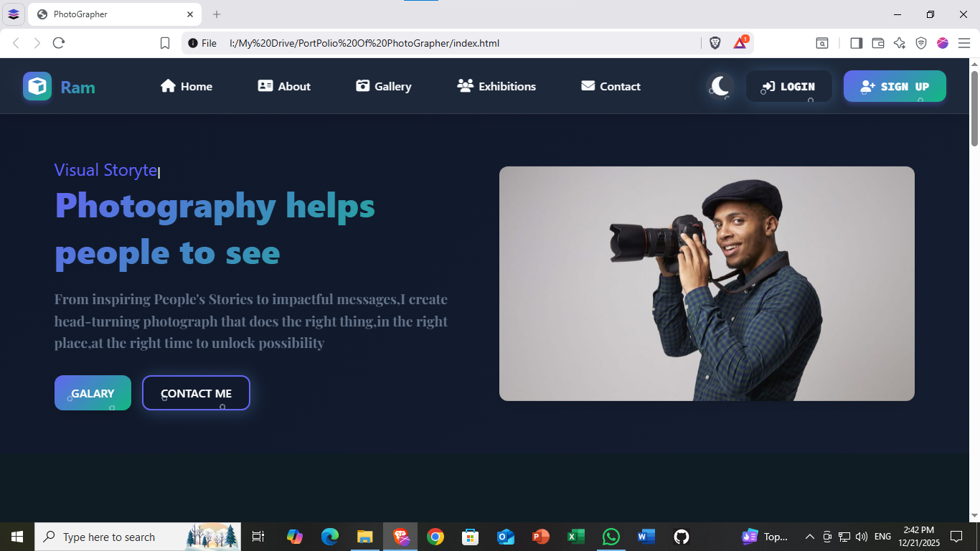Viewport: 980px width, 551px height.
Task: Open Contact using the envelope icon
Action: pyautogui.click(x=588, y=86)
